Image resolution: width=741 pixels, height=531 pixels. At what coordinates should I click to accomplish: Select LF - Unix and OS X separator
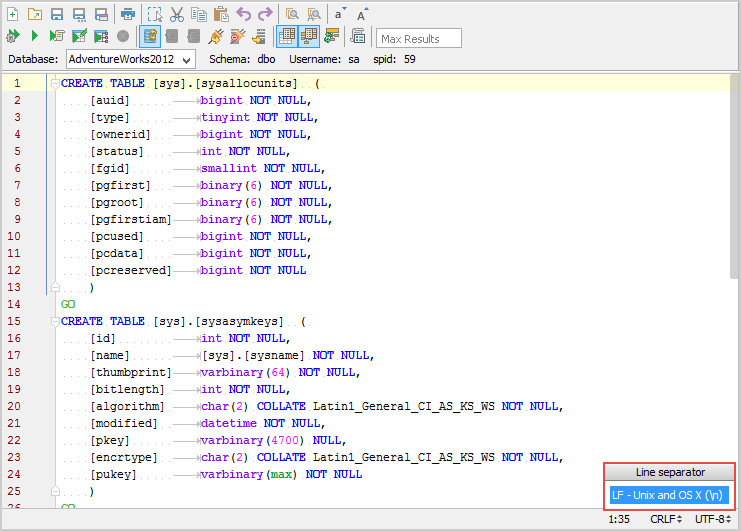click(669, 495)
